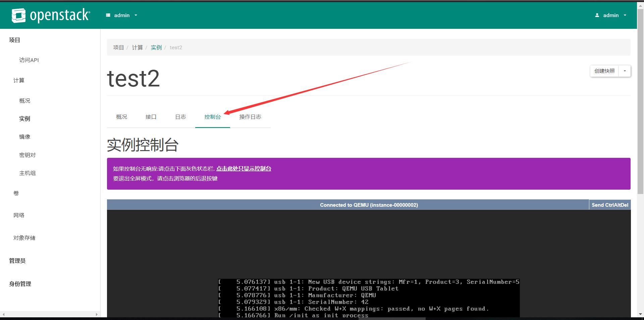Open the 操作日志 tab
Screen dimensions: 644x320
(250, 117)
